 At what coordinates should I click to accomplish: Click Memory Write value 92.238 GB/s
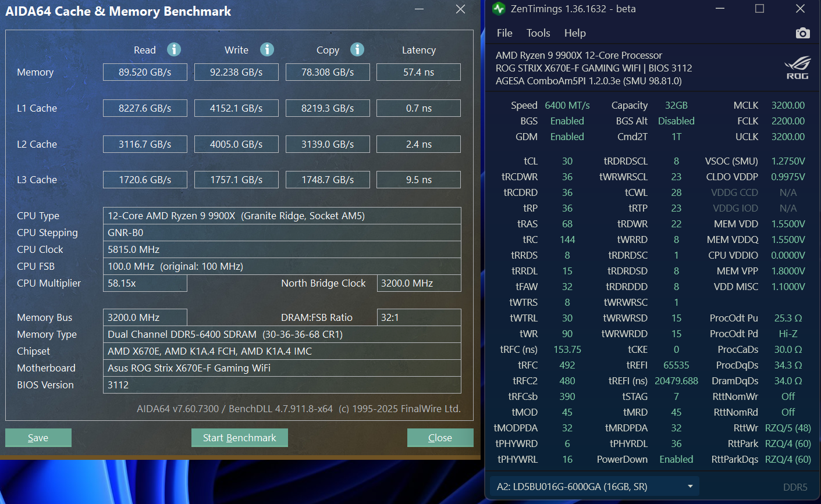pyautogui.click(x=236, y=72)
